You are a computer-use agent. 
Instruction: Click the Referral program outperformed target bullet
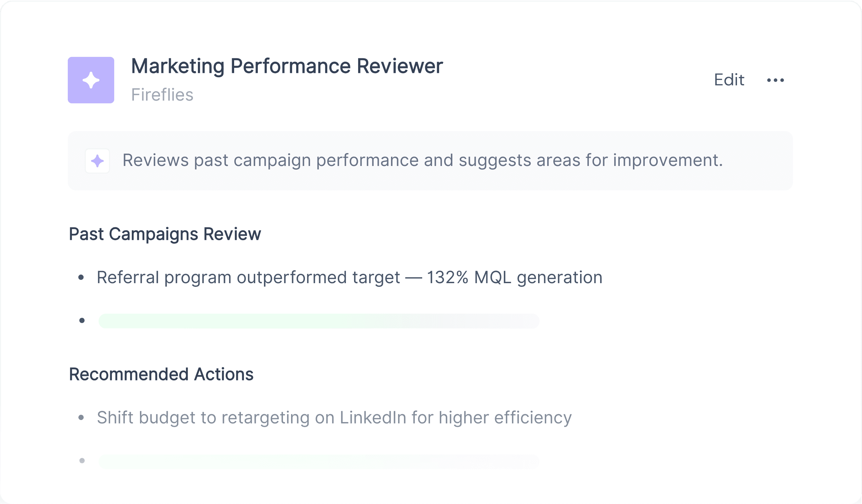(x=350, y=277)
